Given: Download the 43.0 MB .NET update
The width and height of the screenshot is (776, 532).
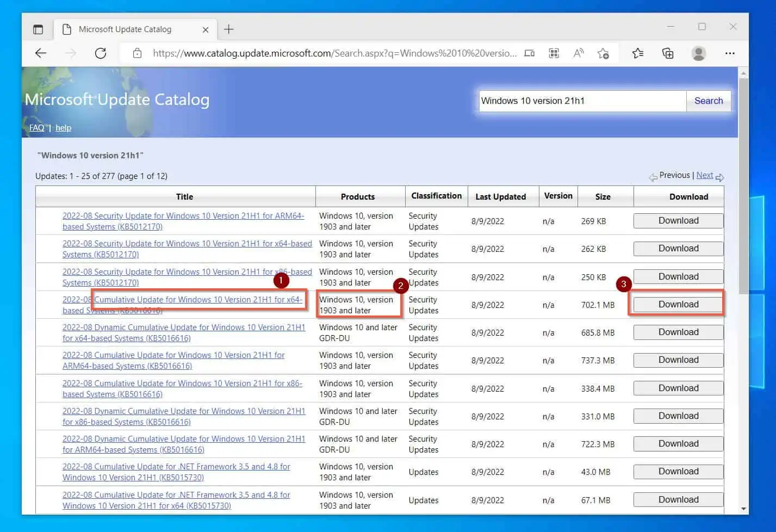Looking at the screenshot, I should click(678, 472).
